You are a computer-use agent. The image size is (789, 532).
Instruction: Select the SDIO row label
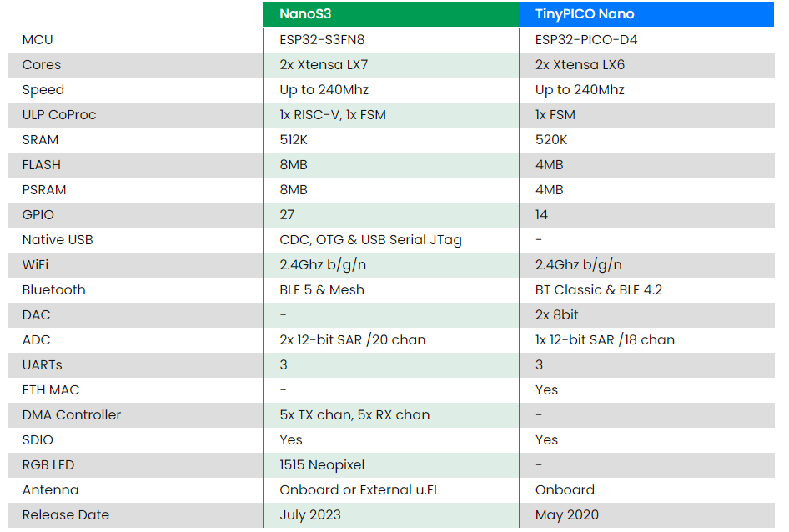[38, 440]
